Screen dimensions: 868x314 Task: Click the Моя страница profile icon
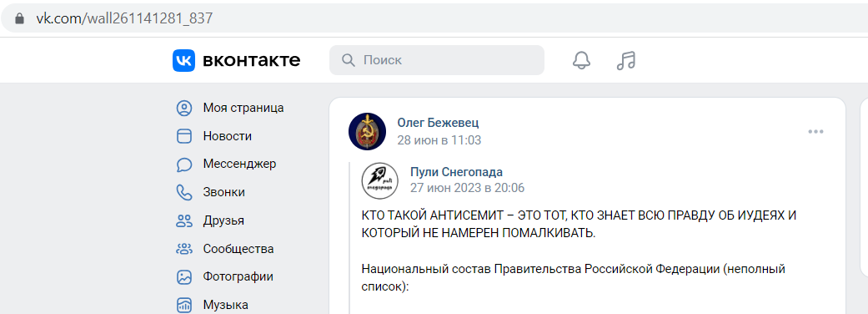(183, 108)
